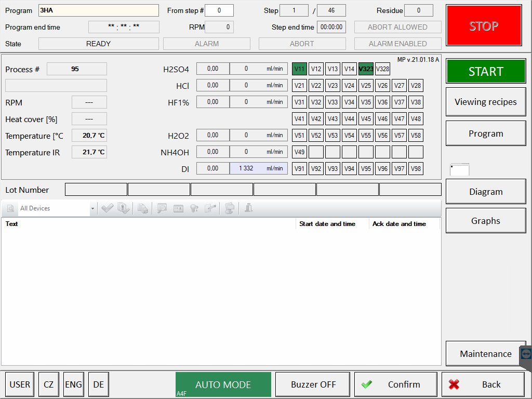Click the first icon left of All Devices
Image resolution: width=532 pixels, height=399 pixels.
pyautogui.click(x=10, y=208)
